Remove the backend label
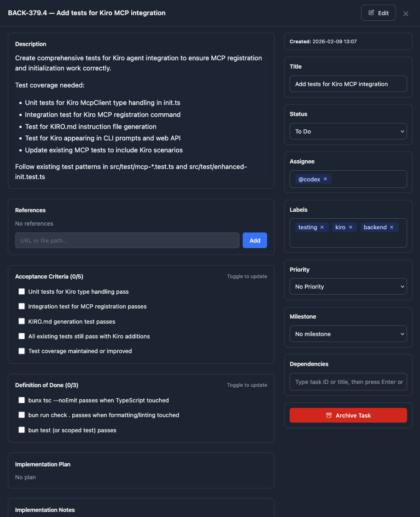420x517 pixels. coord(392,227)
